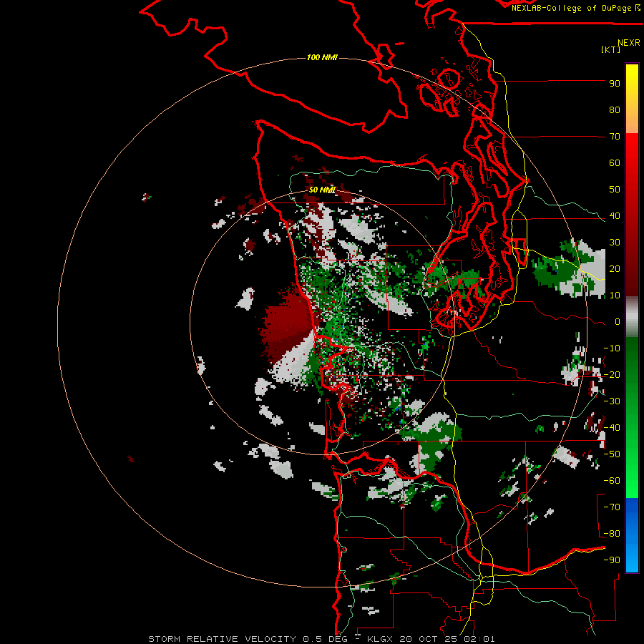This screenshot has height=644, width=644.
Task: Click the 80 value on the velocity scale
Action: (615, 110)
